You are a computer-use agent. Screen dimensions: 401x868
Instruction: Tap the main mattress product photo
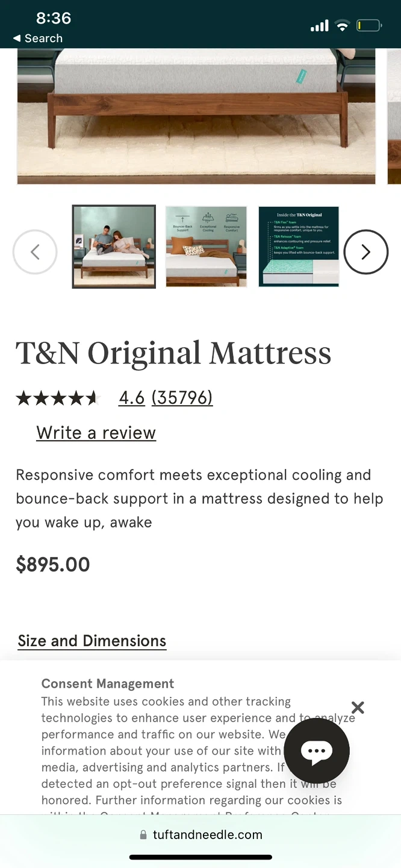click(196, 116)
